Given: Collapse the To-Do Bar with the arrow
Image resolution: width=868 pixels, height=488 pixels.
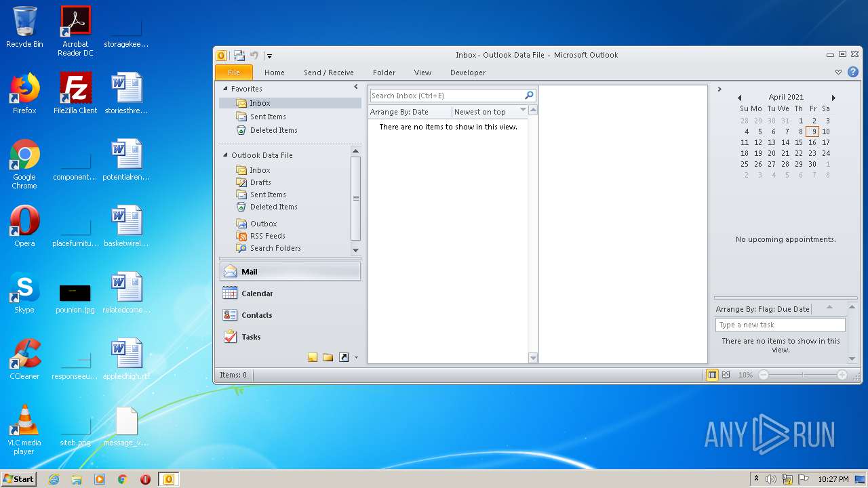Looking at the screenshot, I should (x=719, y=89).
